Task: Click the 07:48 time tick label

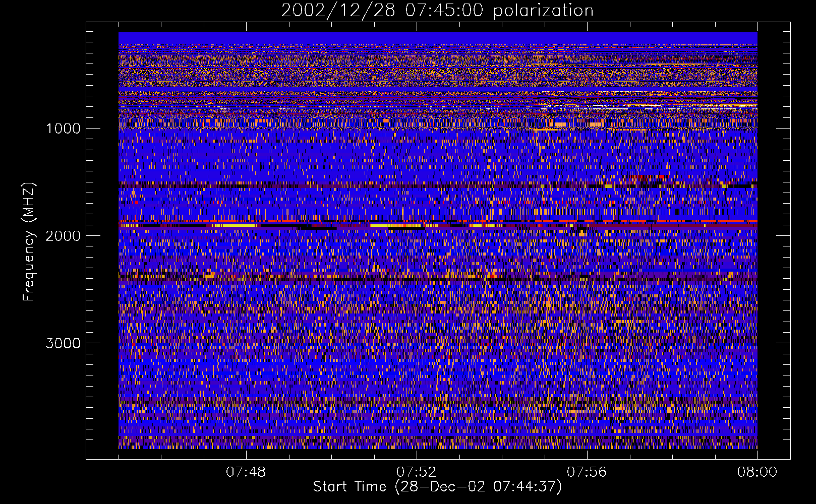Action: (x=246, y=472)
